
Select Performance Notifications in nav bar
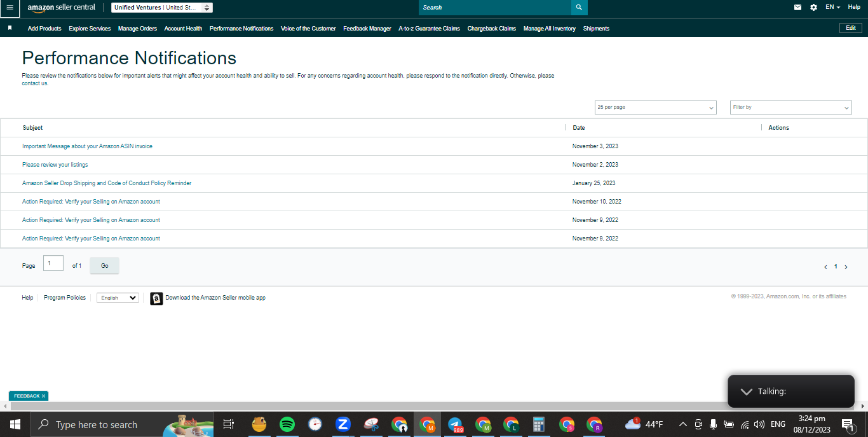241,29
